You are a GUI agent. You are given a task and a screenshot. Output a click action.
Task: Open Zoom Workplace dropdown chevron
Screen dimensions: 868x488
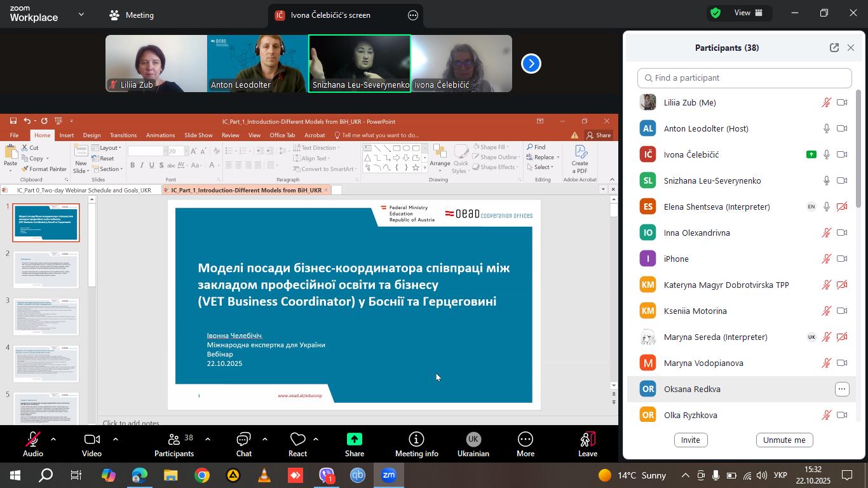(x=81, y=14)
